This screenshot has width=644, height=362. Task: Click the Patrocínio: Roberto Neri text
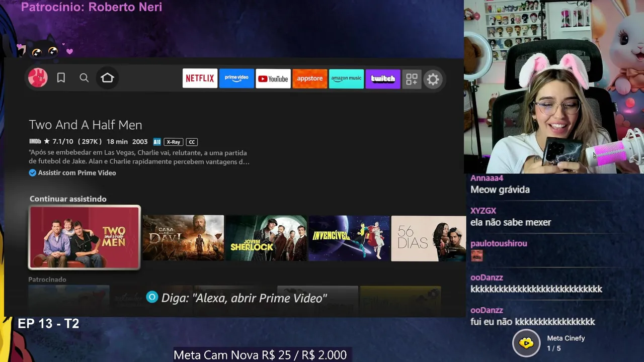(92, 7)
